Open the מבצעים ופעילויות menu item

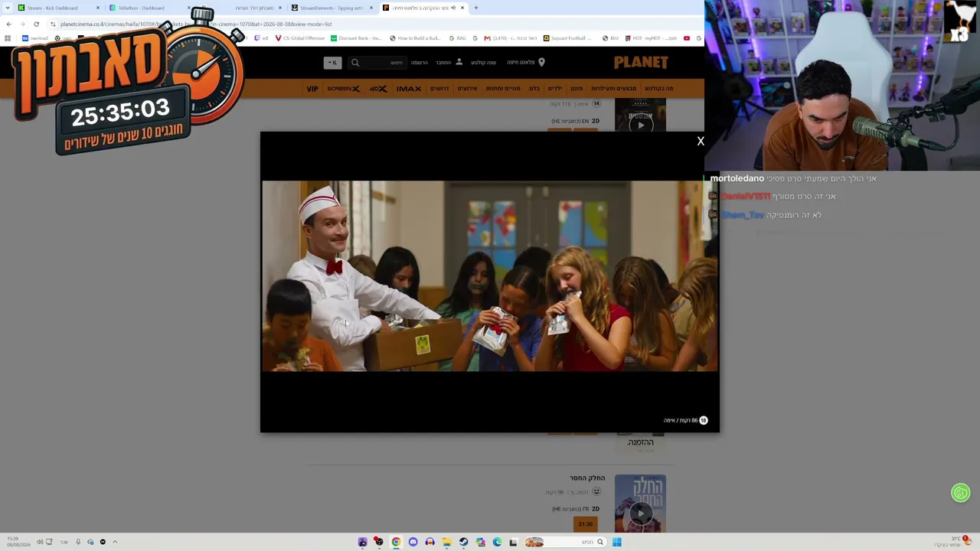[x=613, y=89]
